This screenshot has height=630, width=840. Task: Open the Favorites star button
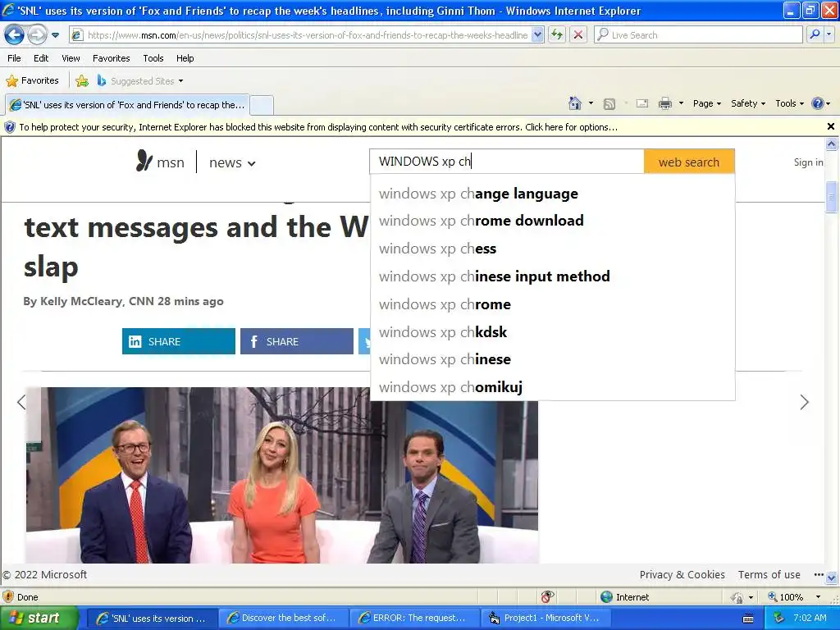pyautogui.click(x=33, y=81)
